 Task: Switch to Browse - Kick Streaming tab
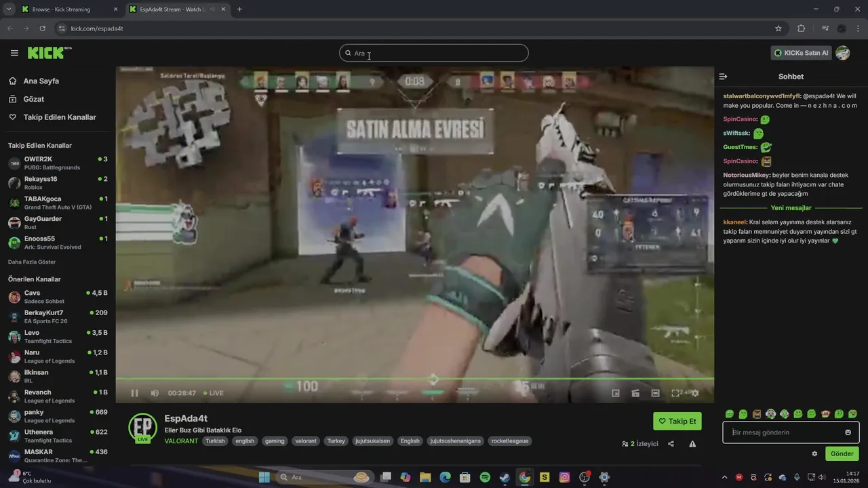point(69,9)
